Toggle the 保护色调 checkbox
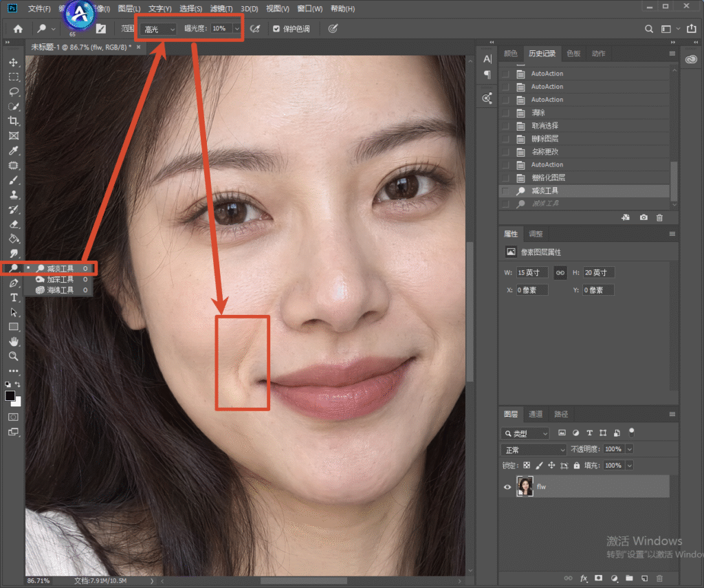Viewport: 704px width, 588px height. (276, 29)
